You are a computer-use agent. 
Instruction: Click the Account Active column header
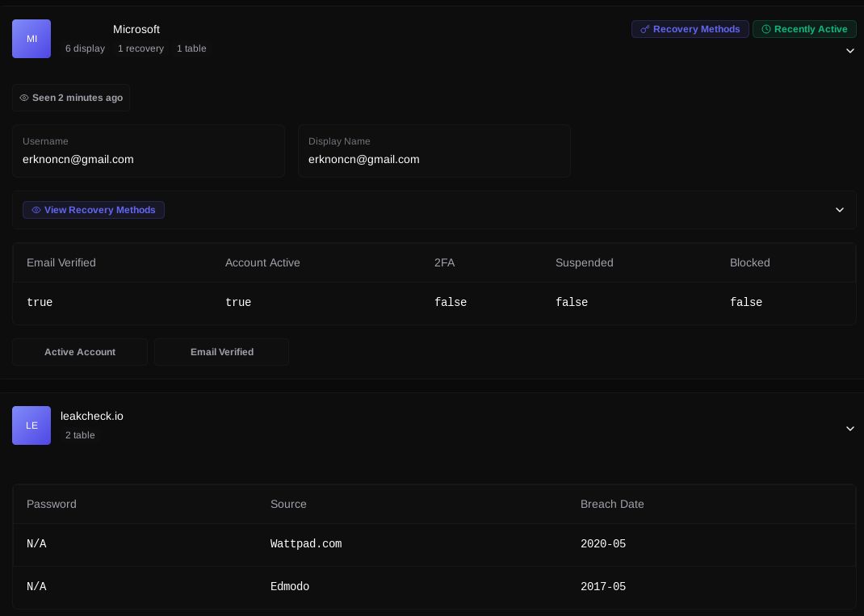(x=262, y=263)
